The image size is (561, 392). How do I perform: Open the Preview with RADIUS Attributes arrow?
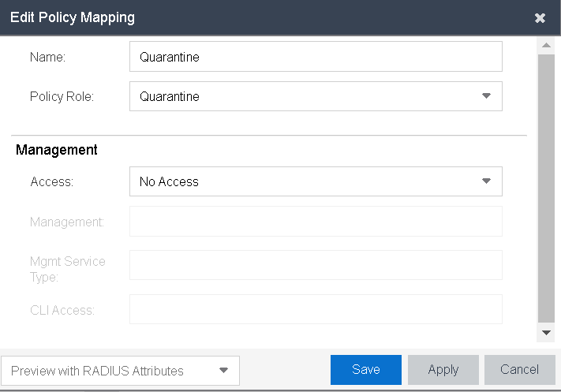pos(223,370)
